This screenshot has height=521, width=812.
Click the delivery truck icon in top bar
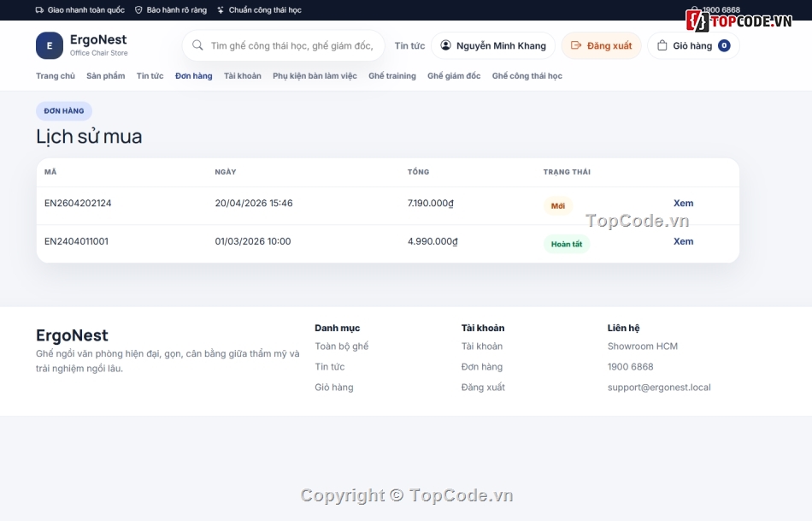pos(39,10)
